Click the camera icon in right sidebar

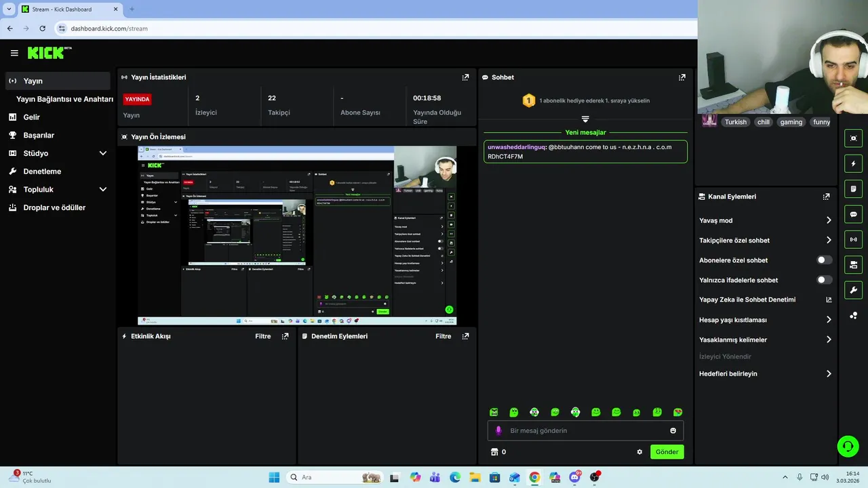coord(853,264)
